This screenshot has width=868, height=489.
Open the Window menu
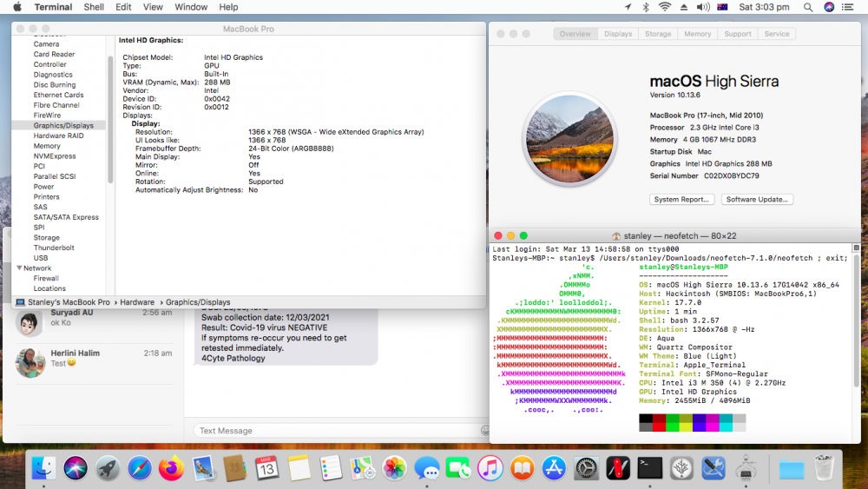(191, 7)
